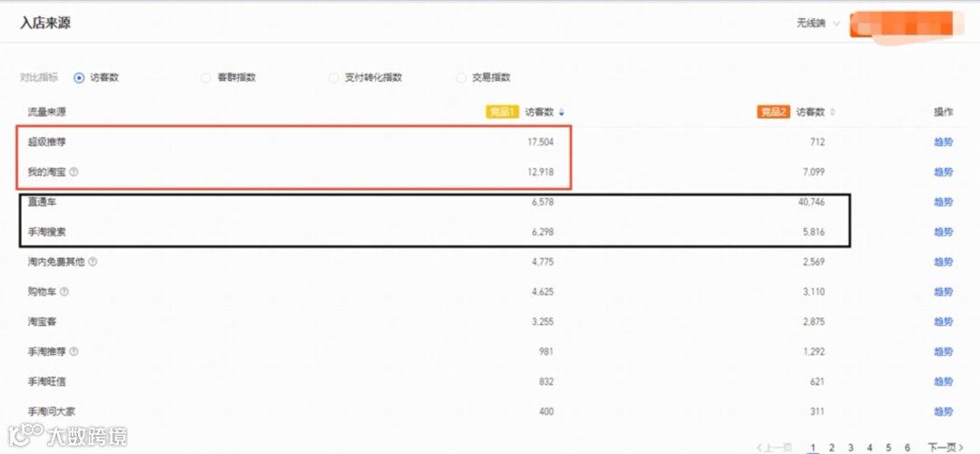Go to page 6 of results
This screenshot has height=454, width=980.
click(907, 447)
